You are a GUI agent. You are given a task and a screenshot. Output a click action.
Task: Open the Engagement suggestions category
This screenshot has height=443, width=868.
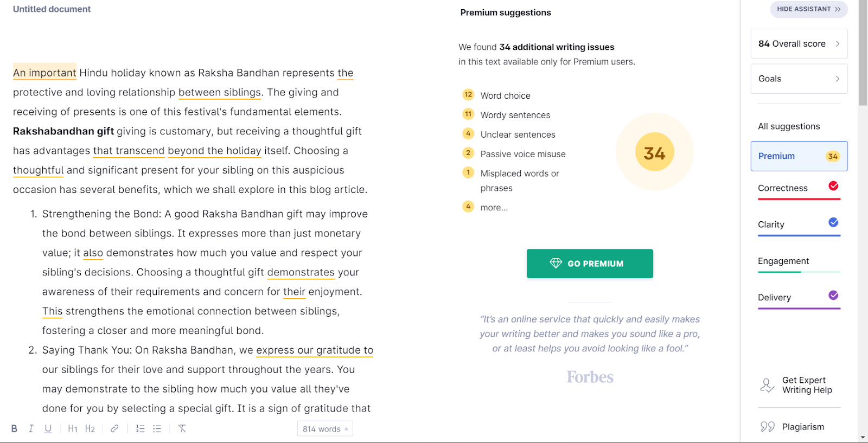799,261
